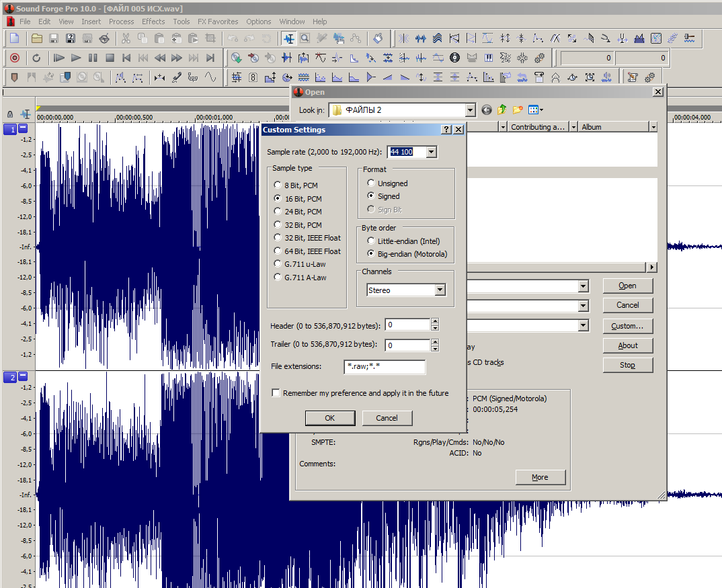Open the Effects menu
Image resolution: width=722 pixels, height=588 pixels.
click(x=153, y=22)
